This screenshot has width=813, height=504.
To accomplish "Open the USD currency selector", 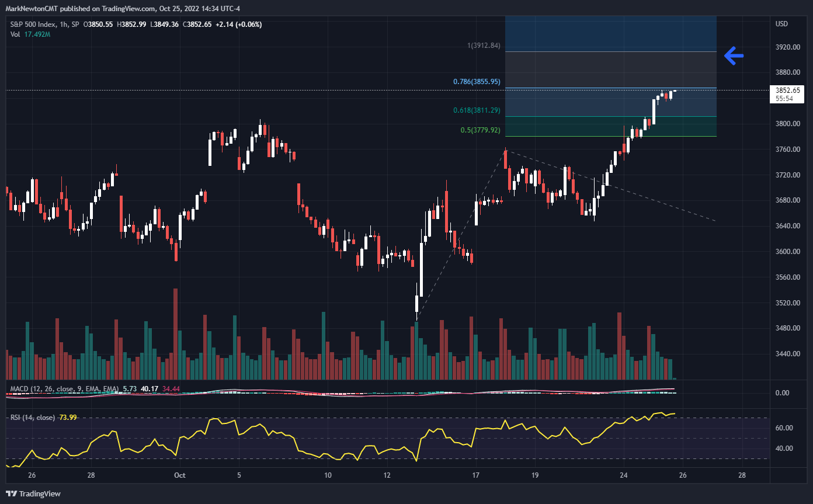I will [781, 24].
